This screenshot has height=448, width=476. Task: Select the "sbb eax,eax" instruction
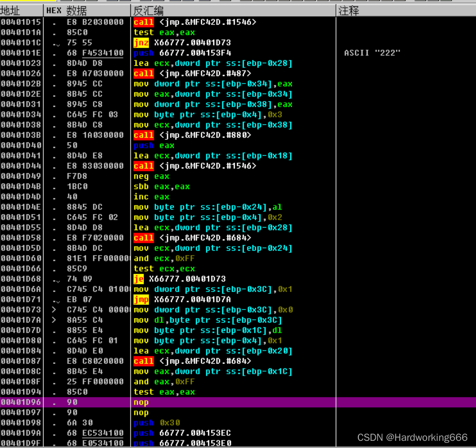[x=162, y=186]
